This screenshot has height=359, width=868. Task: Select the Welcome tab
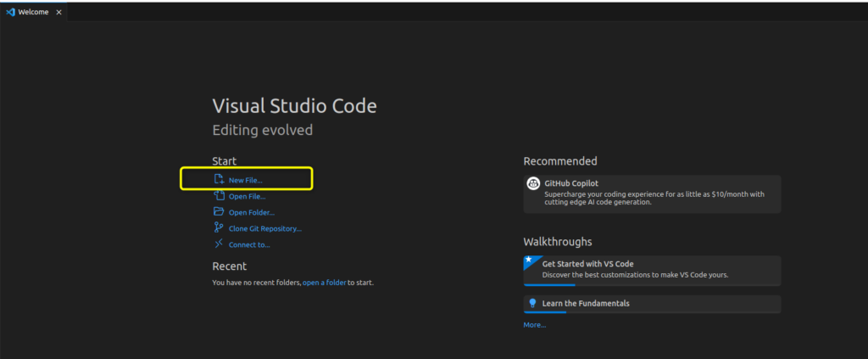(33, 12)
